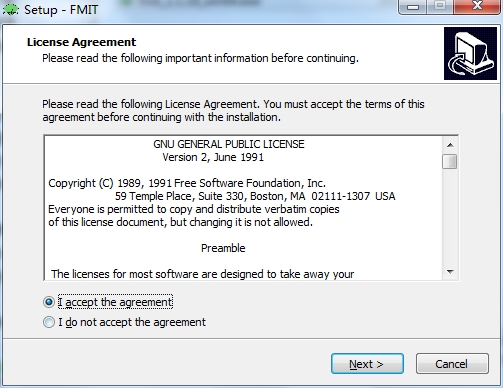The image size is (503, 388).
Task: Select "I accept the agreement" radio button
Action: coord(49,302)
